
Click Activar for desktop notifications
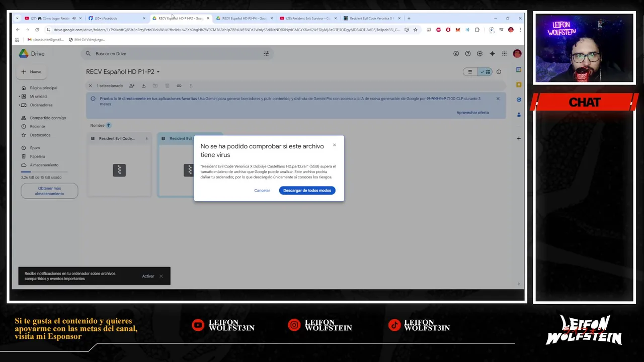(x=148, y=276)
